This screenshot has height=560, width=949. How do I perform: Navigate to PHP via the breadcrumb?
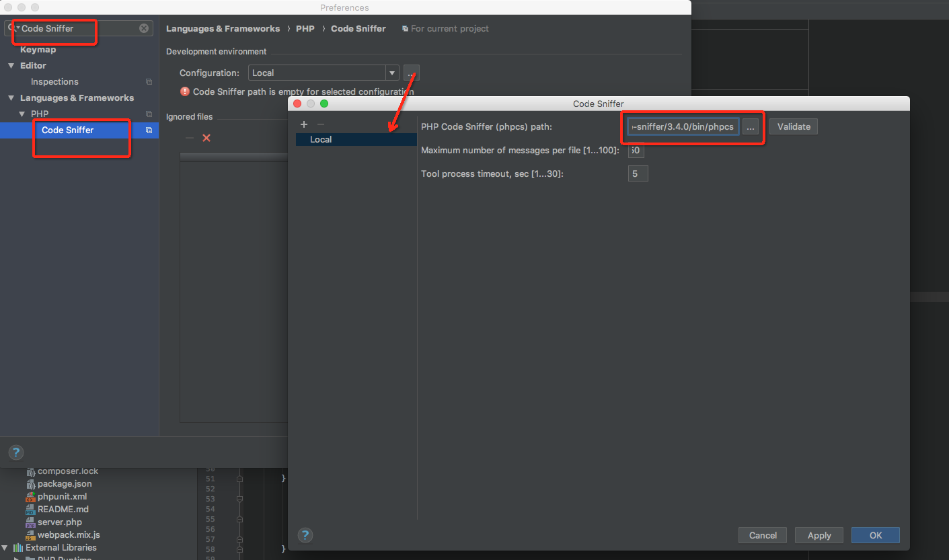305,28
